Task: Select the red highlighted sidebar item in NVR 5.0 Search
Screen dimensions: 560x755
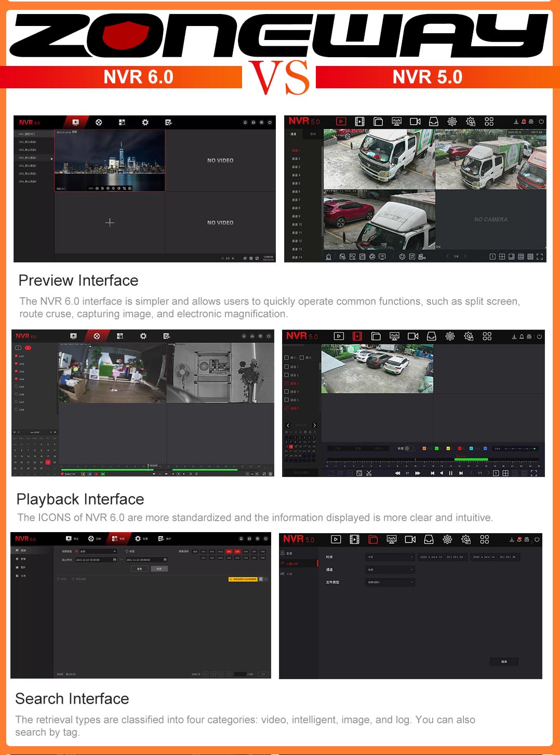Action: (x=299, y=563)
